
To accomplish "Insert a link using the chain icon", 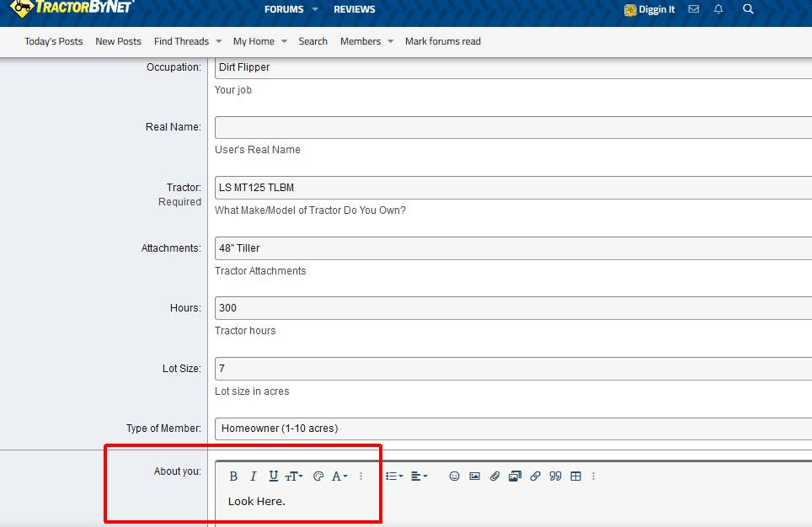I will pyautogui.click(x=535, y=476).
